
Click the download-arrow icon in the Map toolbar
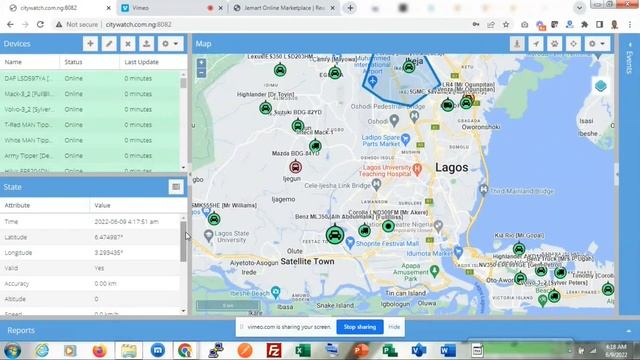pos(517,44)
